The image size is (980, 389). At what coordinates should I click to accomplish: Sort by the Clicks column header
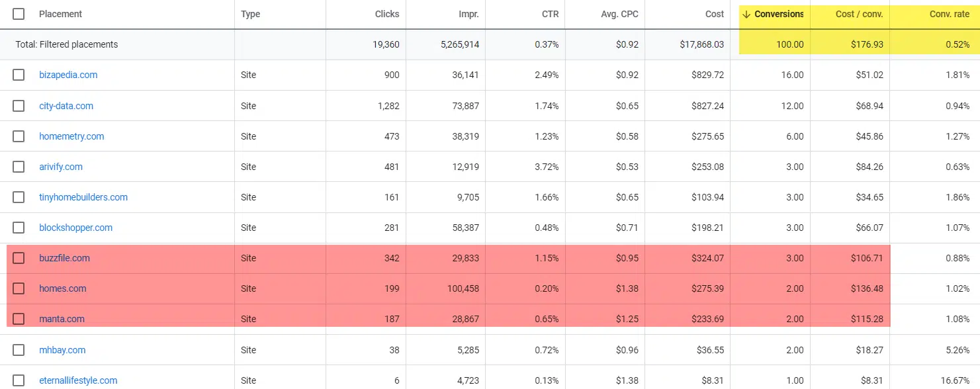387,14
